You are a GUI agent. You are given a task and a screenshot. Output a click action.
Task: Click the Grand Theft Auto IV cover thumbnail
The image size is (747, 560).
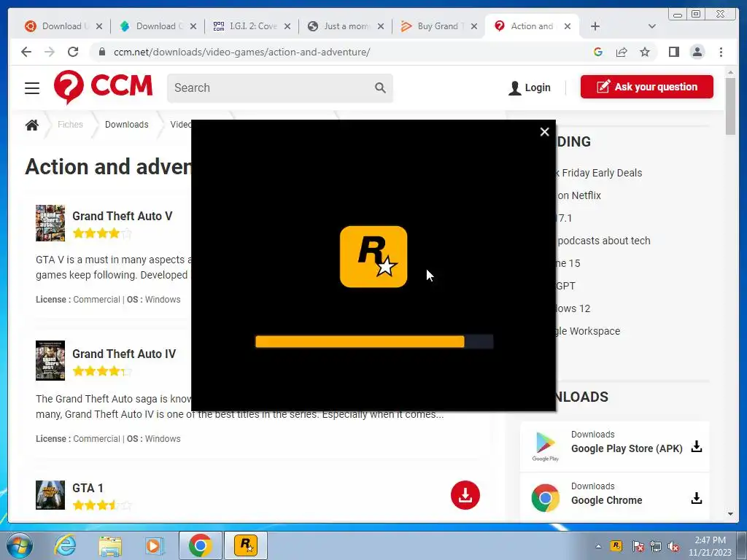pos(50,360)
